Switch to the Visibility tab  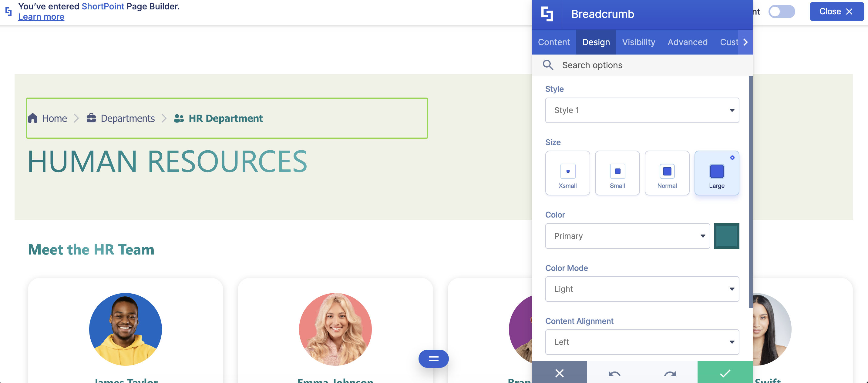638,42
